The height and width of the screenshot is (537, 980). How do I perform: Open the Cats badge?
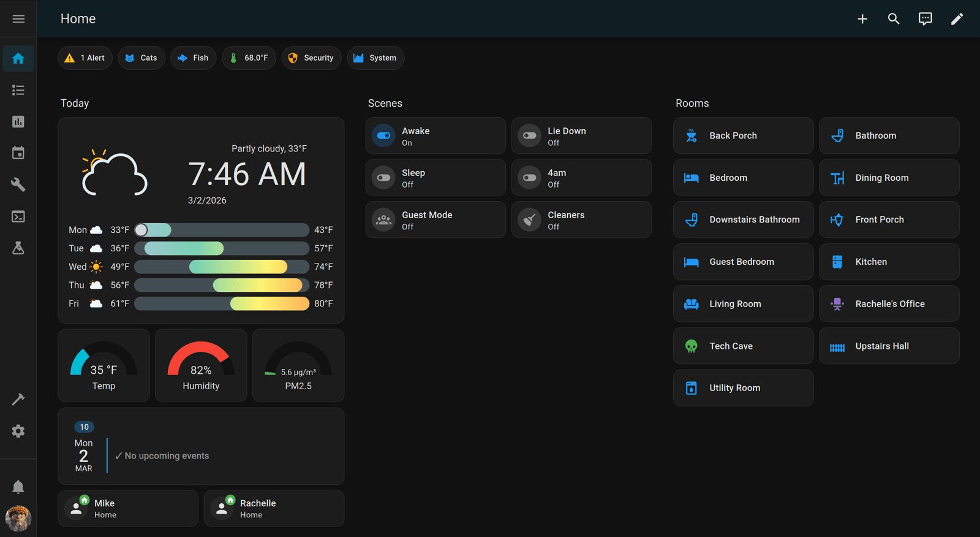(x=141, y=58)
